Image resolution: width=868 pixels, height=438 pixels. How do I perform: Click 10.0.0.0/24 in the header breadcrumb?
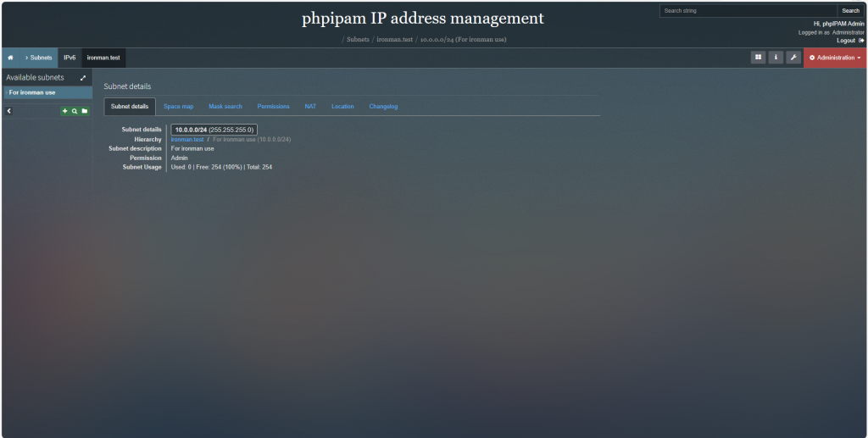[x=464, y=39]
